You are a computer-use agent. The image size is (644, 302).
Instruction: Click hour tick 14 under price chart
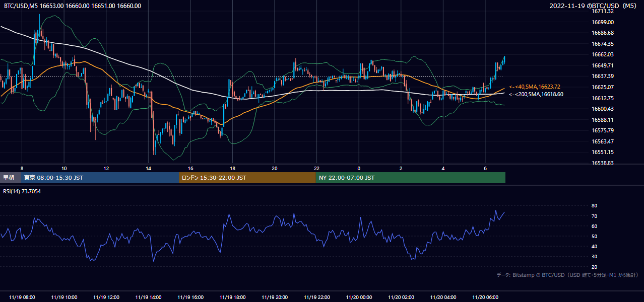pos(148,168)
